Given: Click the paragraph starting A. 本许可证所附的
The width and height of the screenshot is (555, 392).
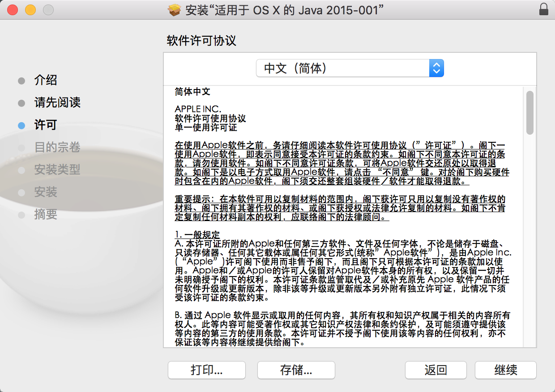Looking at the screenshot, I should click(x=343, y=271).
